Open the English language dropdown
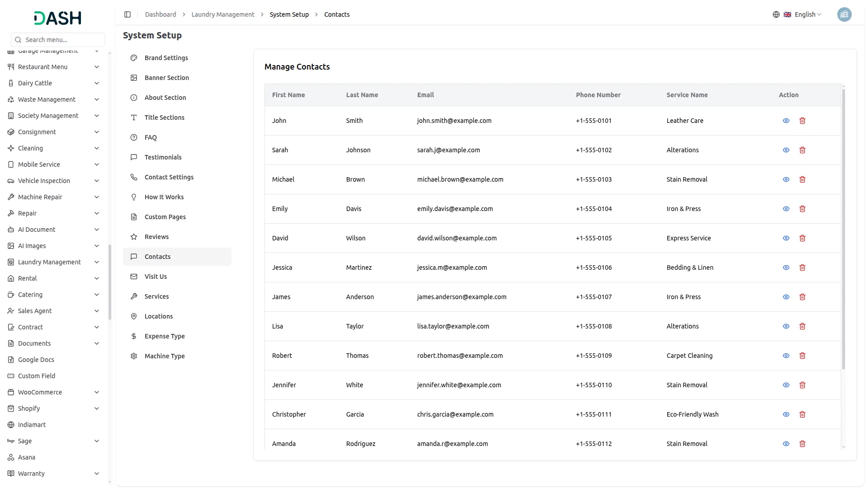This screenshot has height=488, width=868. click(x=802, y=14)
